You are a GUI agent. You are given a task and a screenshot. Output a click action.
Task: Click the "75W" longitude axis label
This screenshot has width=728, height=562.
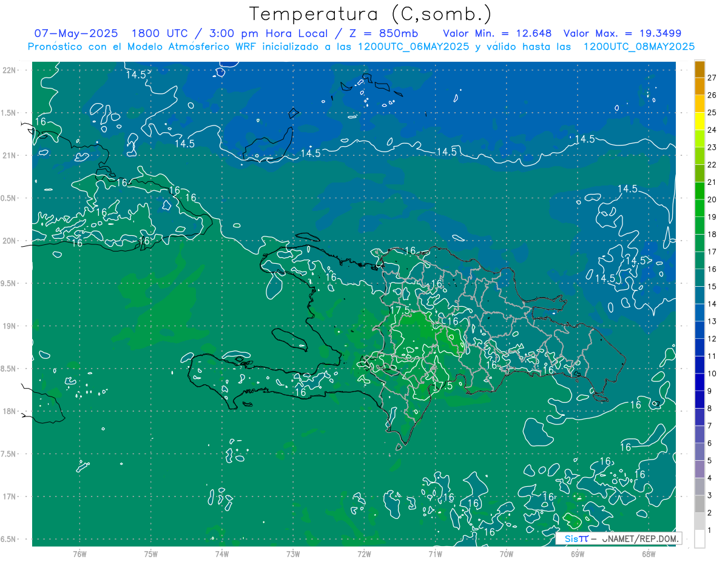[x=151, y=554]
